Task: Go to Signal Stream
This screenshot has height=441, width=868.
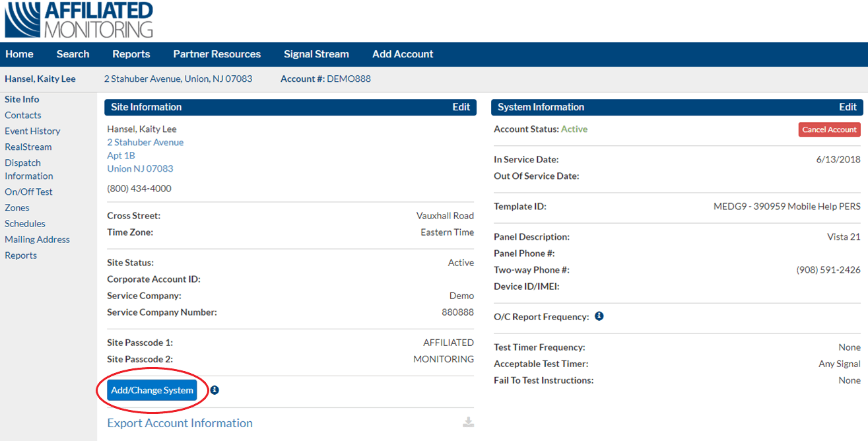Action: [x=316, y=54]
